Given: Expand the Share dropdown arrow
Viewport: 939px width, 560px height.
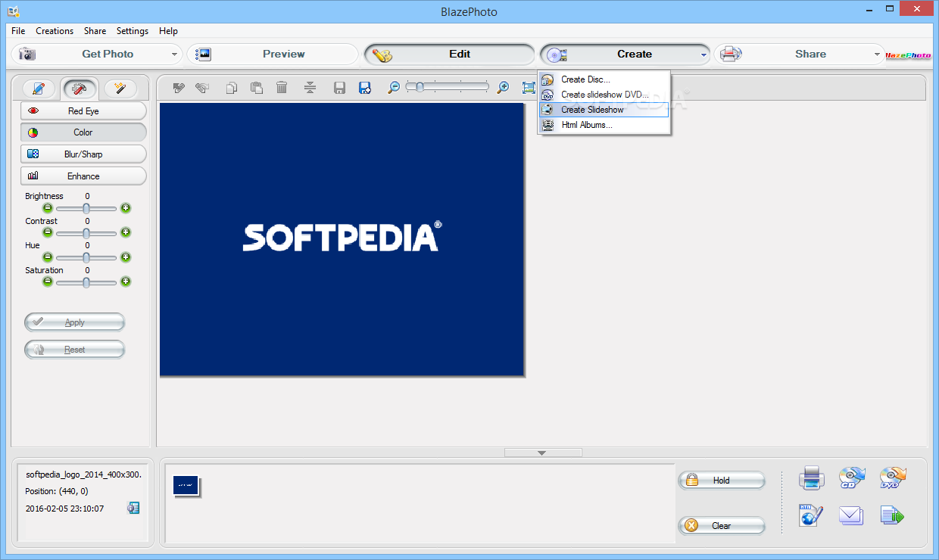Looking at the screenshot, I should pyautogui.click(x=878, y=54).
